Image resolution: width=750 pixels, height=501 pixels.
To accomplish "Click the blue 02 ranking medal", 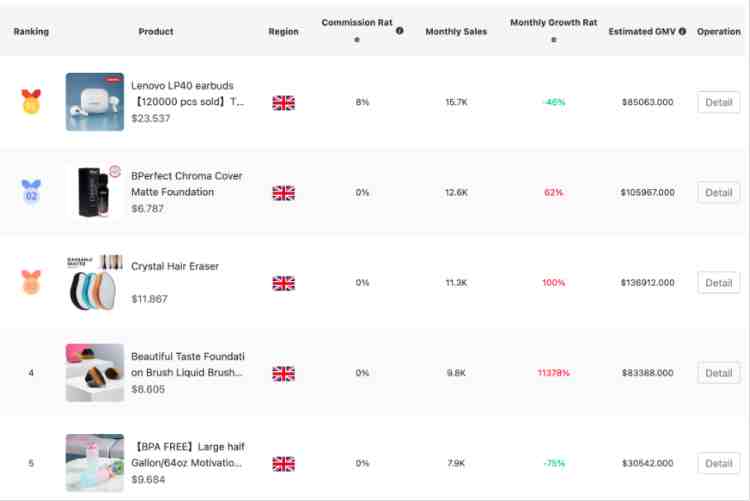I will (x=31, y=191).
